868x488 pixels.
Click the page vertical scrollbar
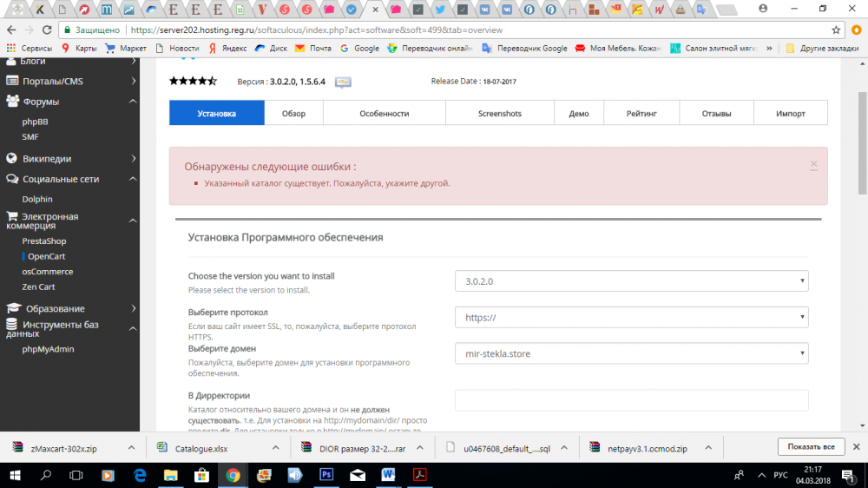[863, 144]
